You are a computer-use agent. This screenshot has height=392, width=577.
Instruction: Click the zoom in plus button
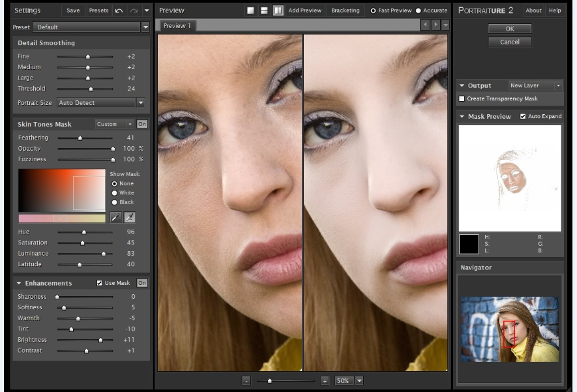click(x=325, y=381)
